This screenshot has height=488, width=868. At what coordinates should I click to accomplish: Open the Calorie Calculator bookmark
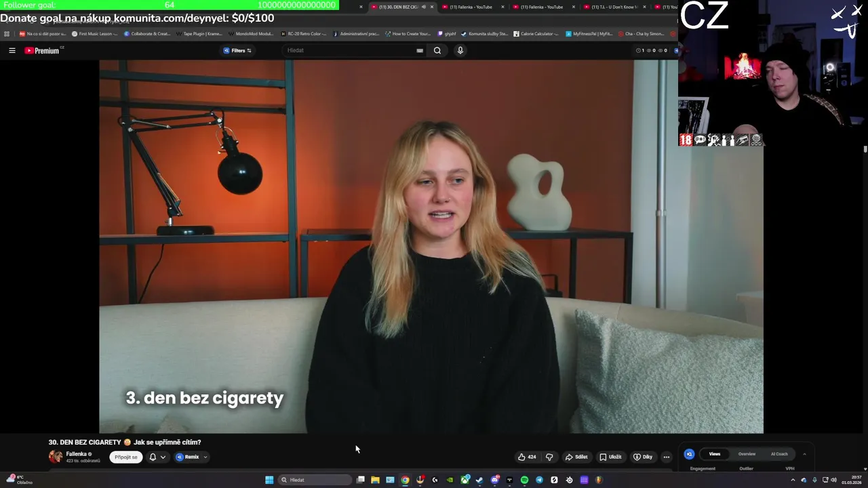[536, 33]
